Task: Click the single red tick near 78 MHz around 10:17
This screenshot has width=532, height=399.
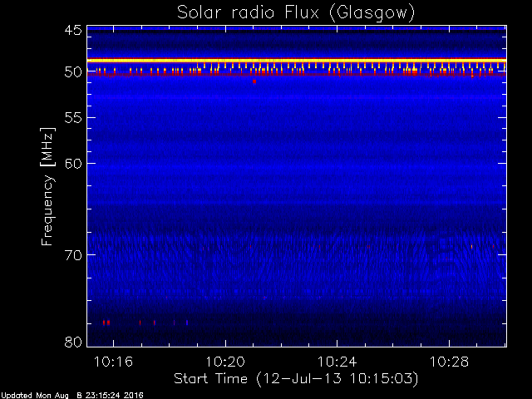Action: [140, 323]
